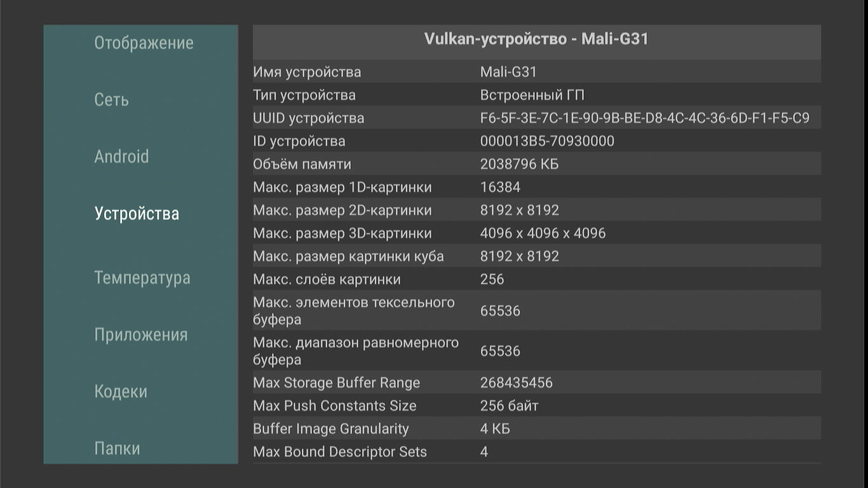Open the Отображение section
This screenshot has width=868, height=488.
click(x=144, y=43)
